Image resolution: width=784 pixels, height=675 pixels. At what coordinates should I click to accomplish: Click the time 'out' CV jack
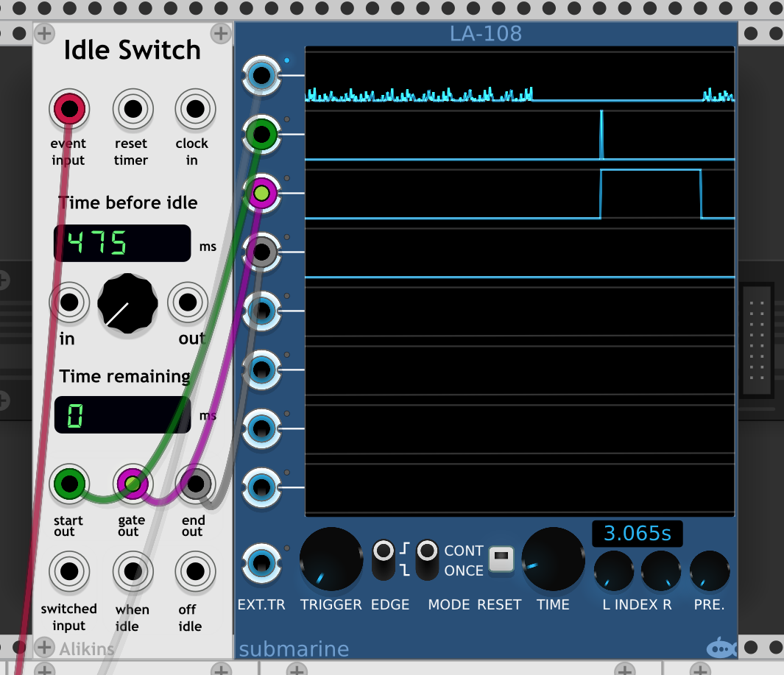[188, 302]
